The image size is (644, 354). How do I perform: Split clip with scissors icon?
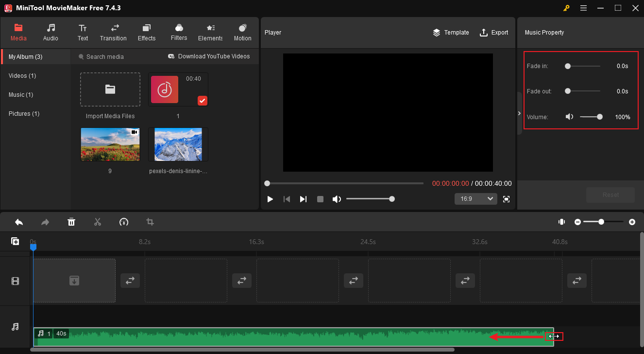98,222
